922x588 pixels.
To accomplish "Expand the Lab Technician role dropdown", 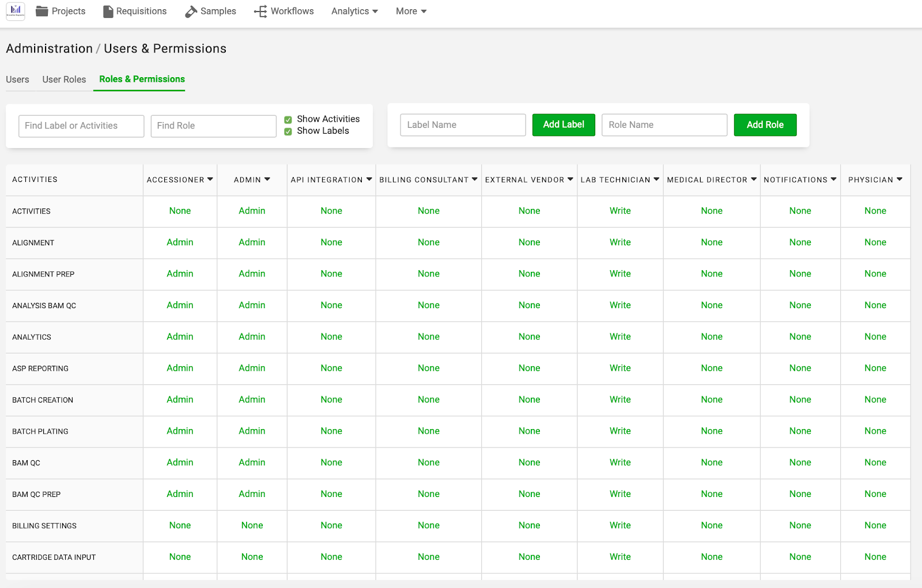I will [x=657, y=179].
